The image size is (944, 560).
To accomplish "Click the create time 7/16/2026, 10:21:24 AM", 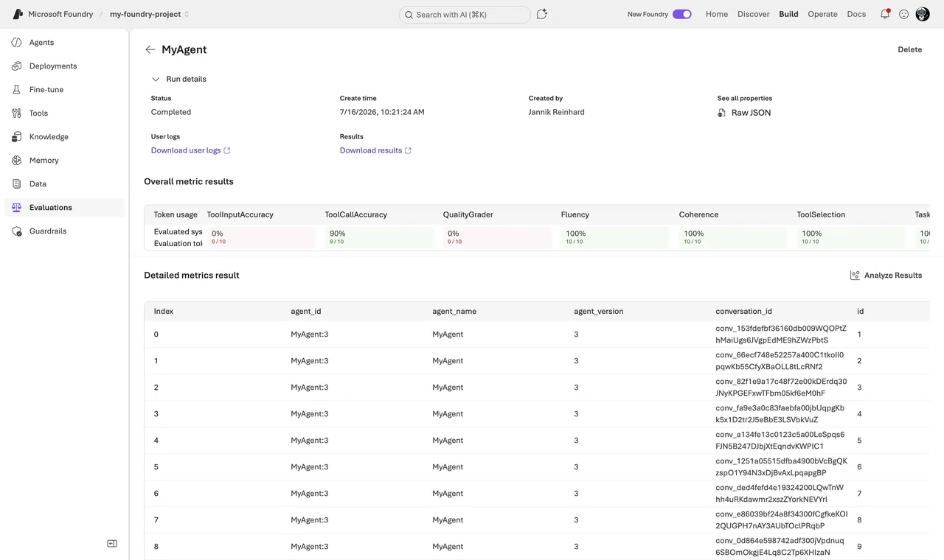I will point(382,112).
